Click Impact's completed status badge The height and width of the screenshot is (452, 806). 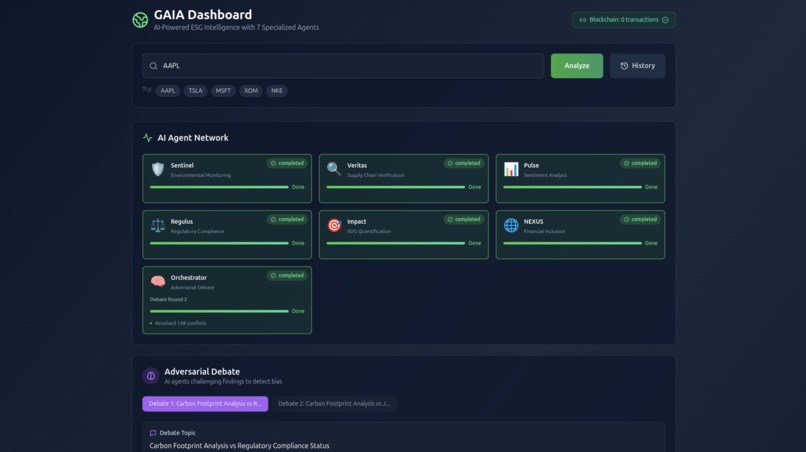click(464, 220)
